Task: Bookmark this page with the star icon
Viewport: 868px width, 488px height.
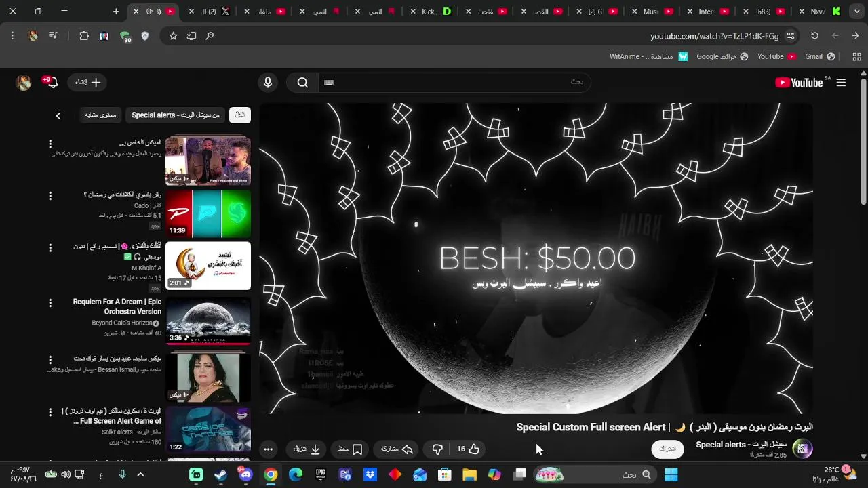Action: (x=173, y=36)
